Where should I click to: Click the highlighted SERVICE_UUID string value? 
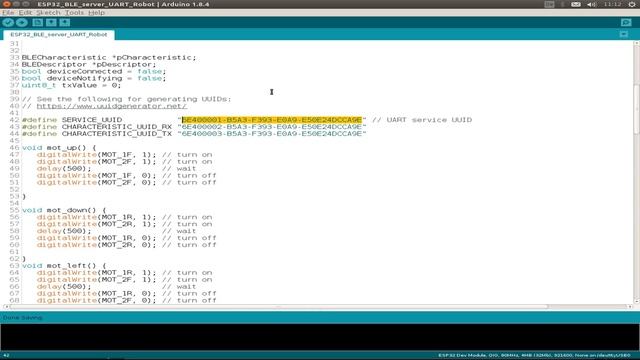272,120
